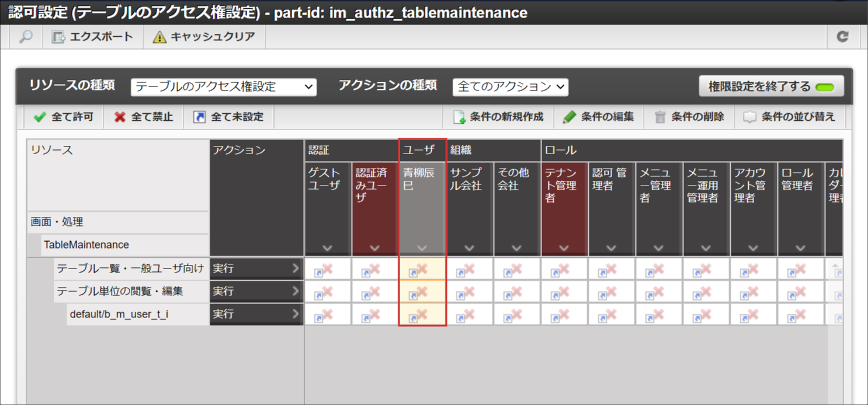The image size is (868, 405).
Task: Click the cache clear (キャッシュクリア) warning icon
Action: 159,37
